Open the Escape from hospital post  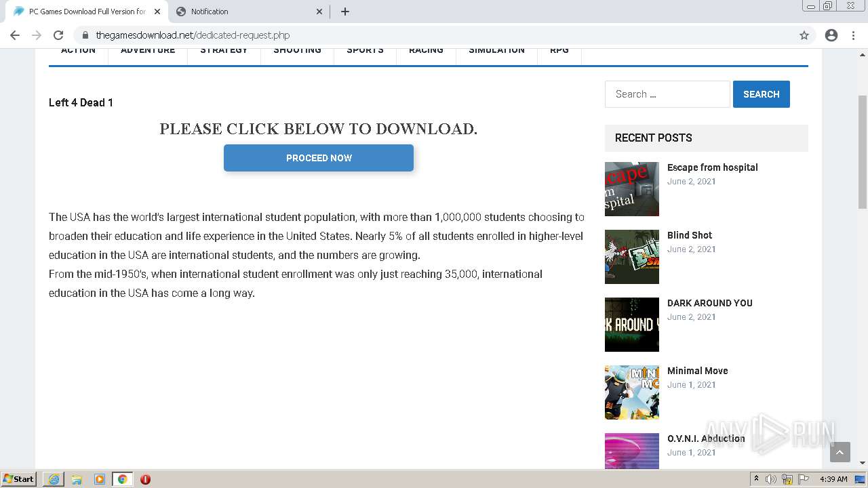pyautogui.click(x=712, y=167)
